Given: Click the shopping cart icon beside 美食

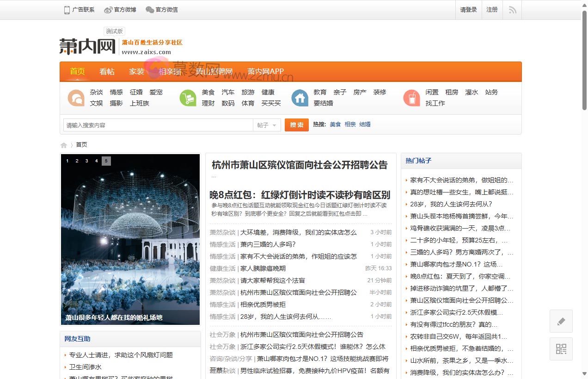Looking at the screenshot, I should (188, 98).
